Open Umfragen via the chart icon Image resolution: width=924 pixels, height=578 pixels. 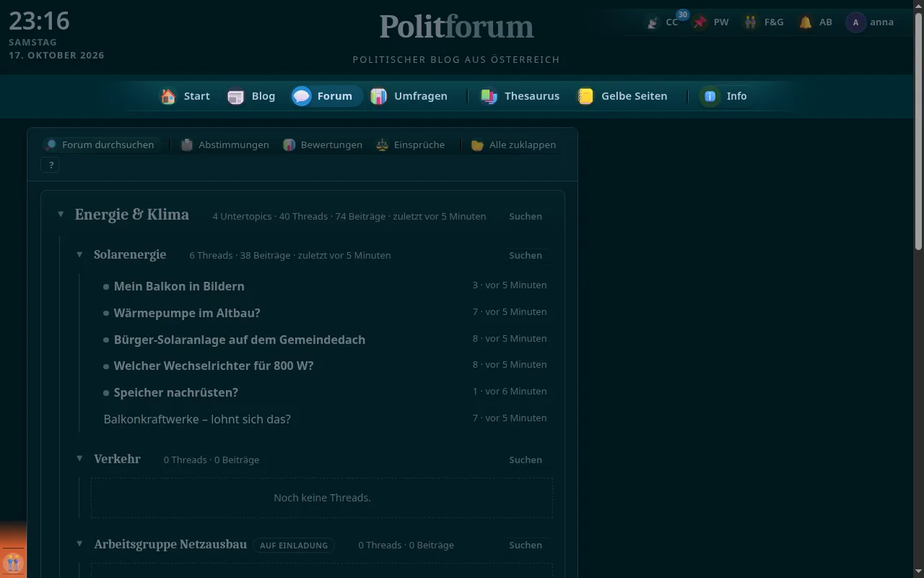(378, 96)
